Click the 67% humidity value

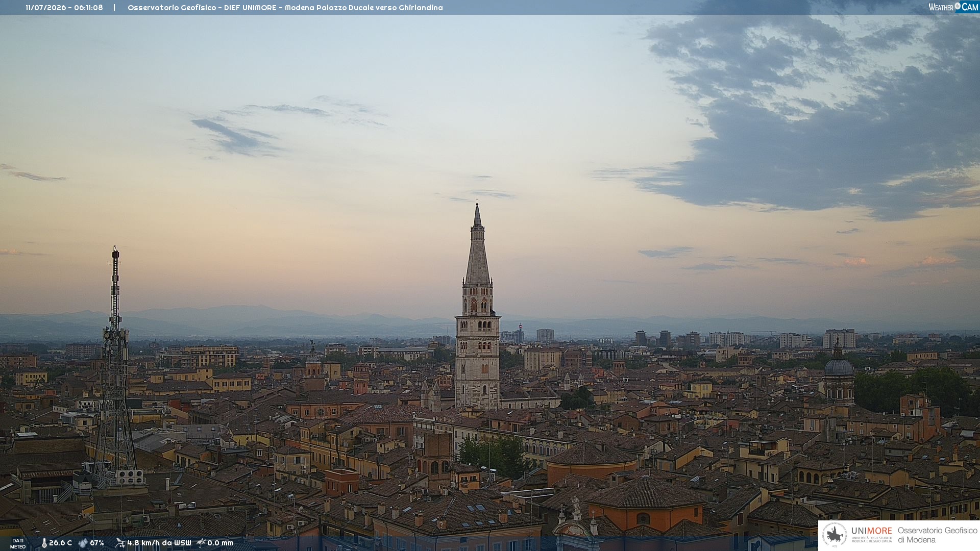pyautogui.click(x=97, y=543)
